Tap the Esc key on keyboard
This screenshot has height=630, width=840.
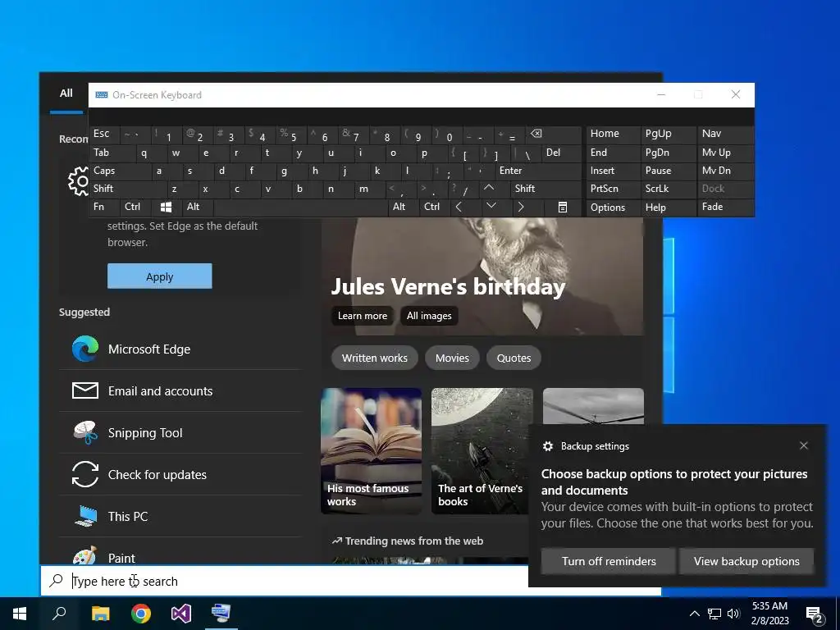[x=105, y=134]
